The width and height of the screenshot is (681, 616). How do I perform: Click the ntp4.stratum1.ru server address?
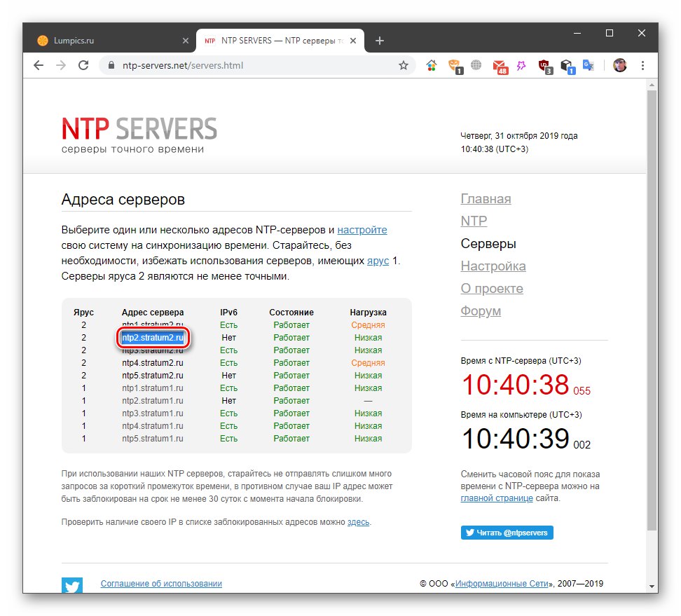coord(153,425)
